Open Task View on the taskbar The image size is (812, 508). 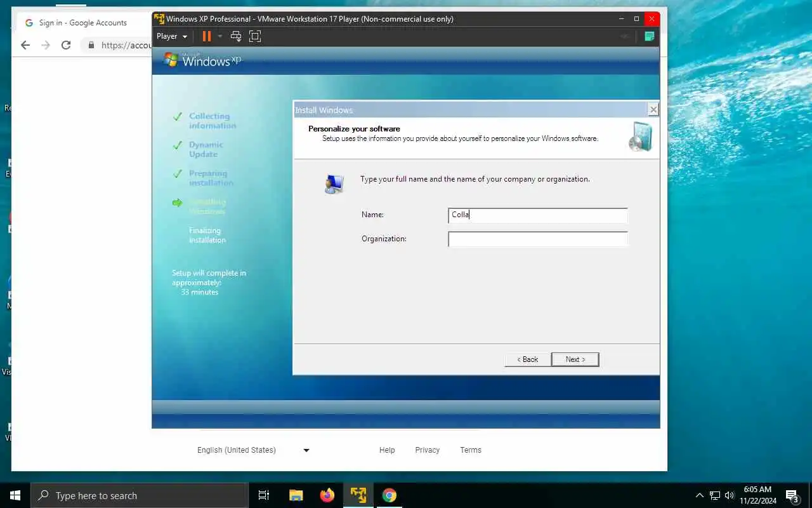(264, 495)
